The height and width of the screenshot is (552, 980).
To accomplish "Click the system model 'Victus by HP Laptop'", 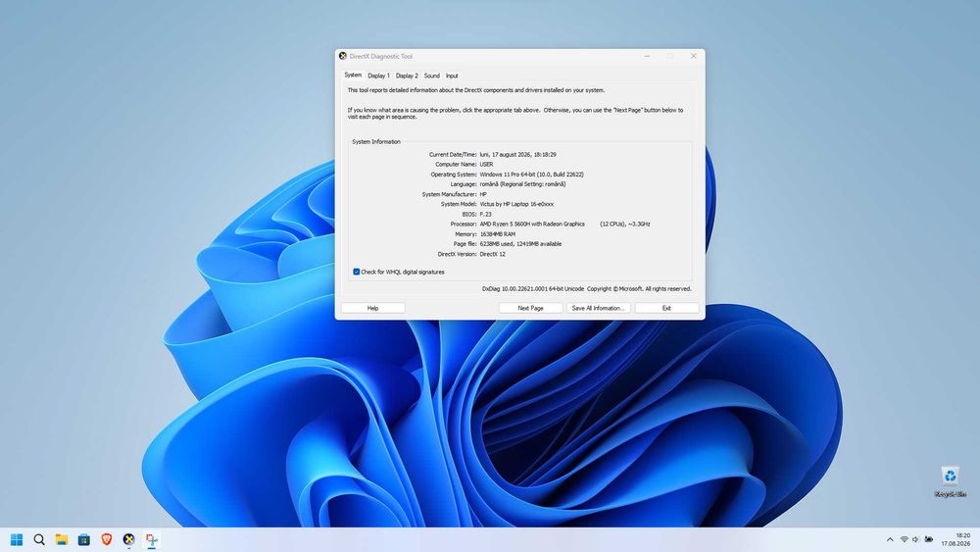I will pyautogui.click(x=516, y=204).
